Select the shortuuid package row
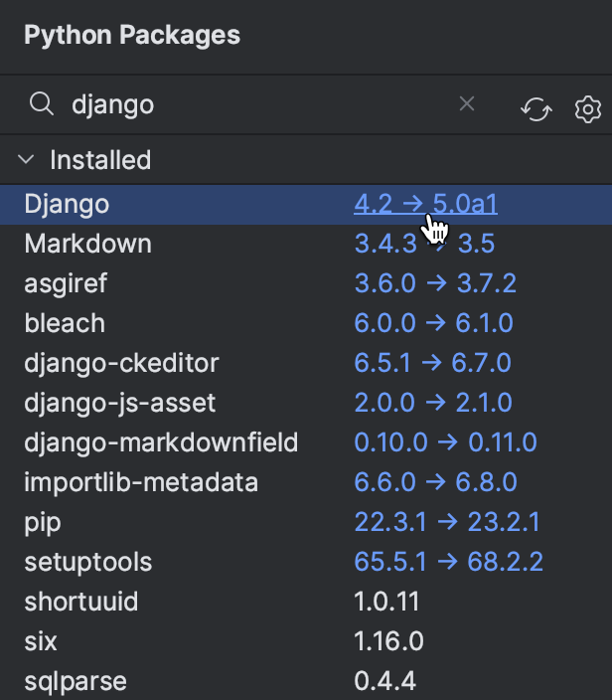Screen dimensions: 612x700 pyautogui.click(x=81, y=603)
